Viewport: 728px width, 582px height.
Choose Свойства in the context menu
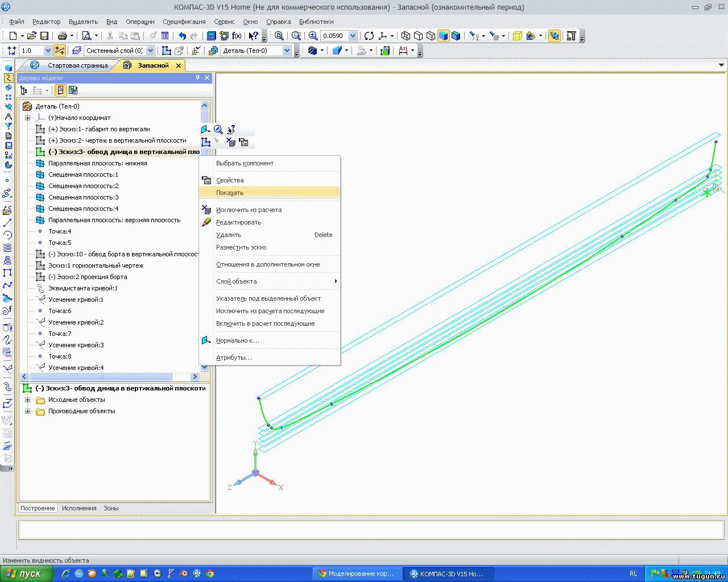pos(270,180)
